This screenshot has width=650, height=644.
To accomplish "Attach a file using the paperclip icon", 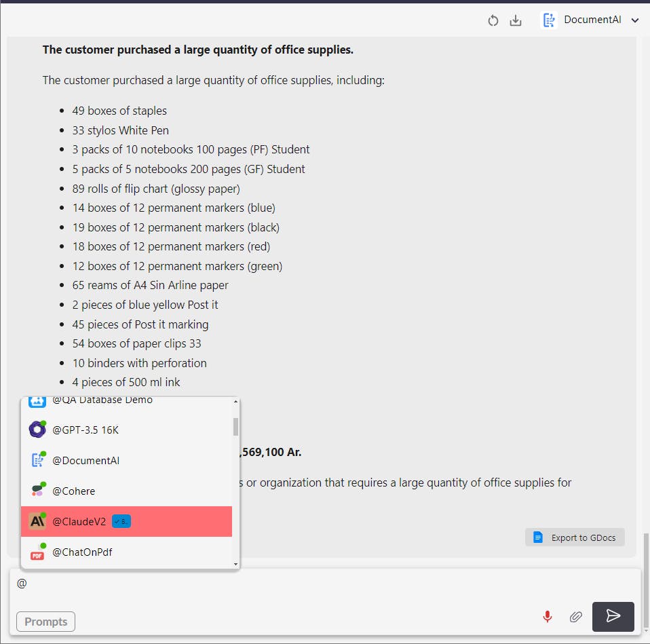I will tap(575, 616).
